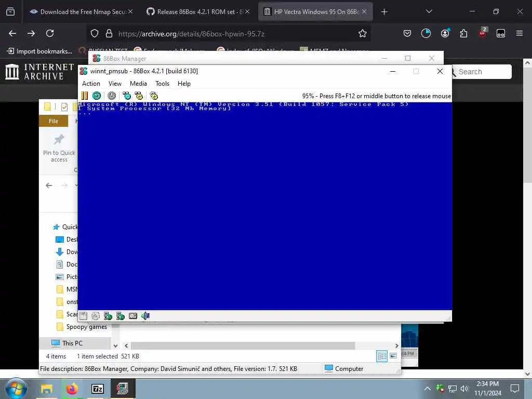Image resolution: width=532 pixels, height=399 pixels.
Task: Pause emulation in the 86Box toolbar
Action: pyautogui.click(x=85, y=96)
